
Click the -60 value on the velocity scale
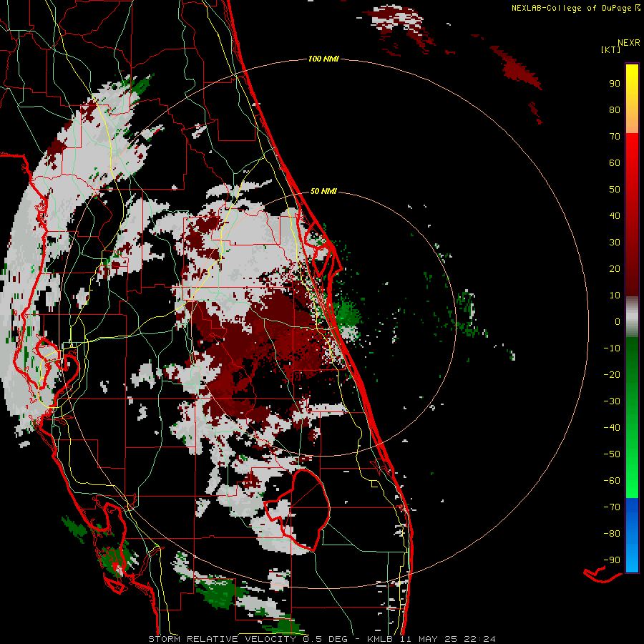click(612, 481)
